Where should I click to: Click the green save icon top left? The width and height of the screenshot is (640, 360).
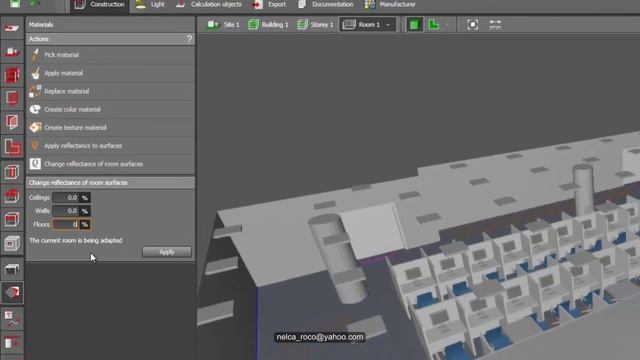point(15,4)
